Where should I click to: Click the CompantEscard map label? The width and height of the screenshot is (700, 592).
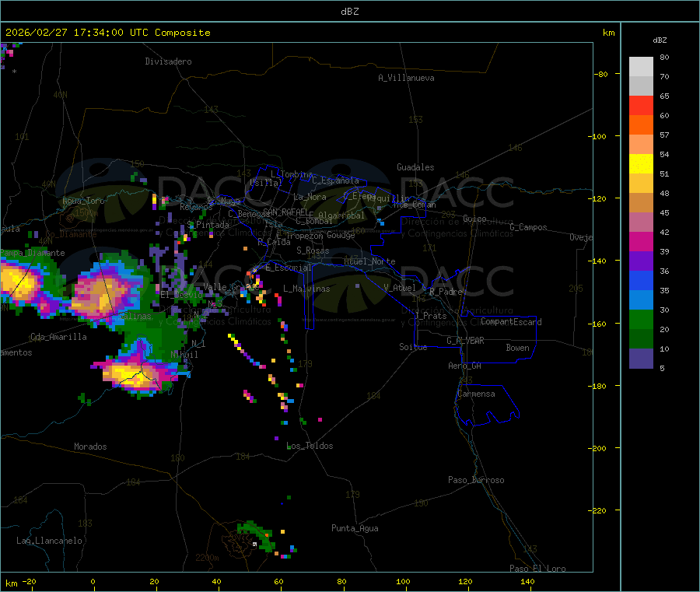coord(512,322)
